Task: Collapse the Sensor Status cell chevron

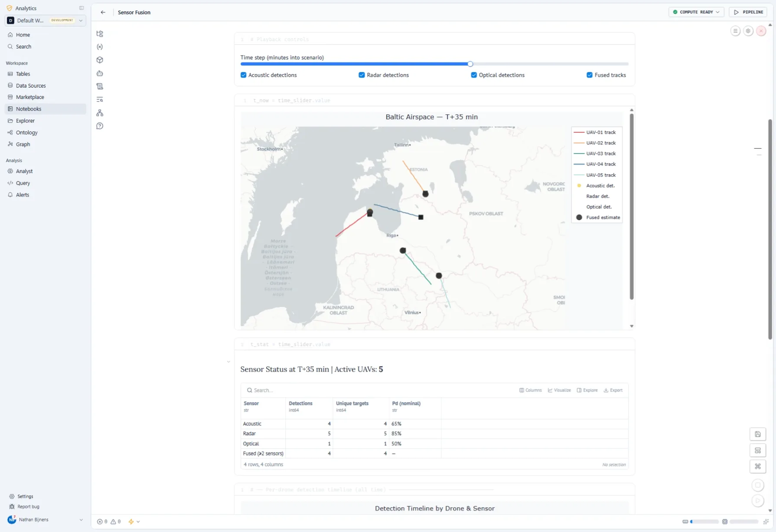Action: pyautogui.click(x=228, y=362)
